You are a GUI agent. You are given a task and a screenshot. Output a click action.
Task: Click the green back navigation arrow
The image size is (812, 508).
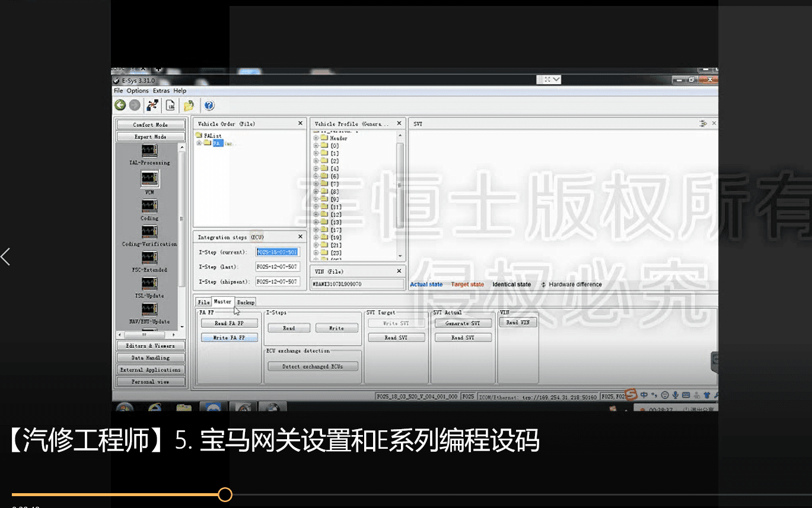(119, 105)
